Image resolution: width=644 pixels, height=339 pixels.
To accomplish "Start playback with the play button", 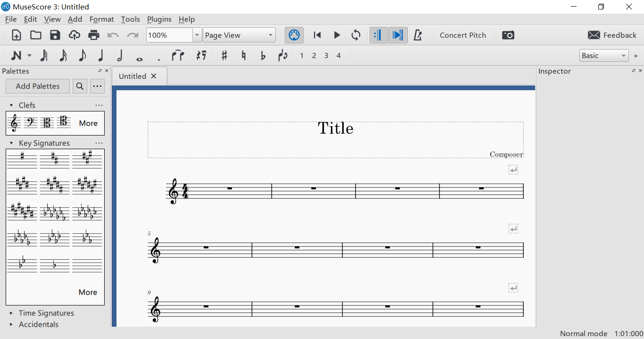I will click(337, 35).
